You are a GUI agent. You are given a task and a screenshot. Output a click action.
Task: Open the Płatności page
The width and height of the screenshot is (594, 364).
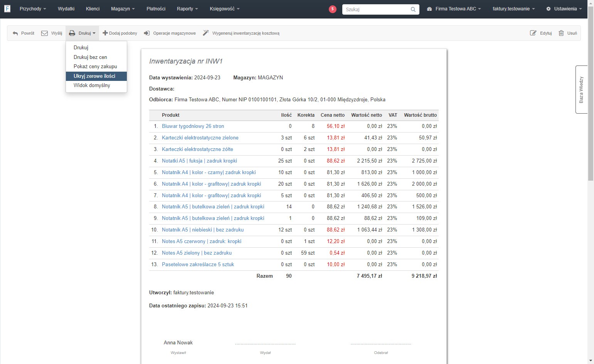[x=156, y=9]
